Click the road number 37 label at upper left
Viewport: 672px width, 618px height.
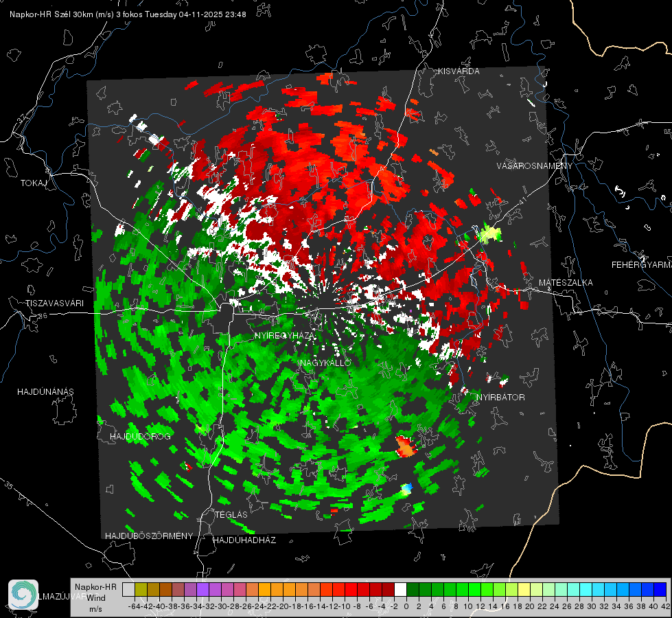22,118
